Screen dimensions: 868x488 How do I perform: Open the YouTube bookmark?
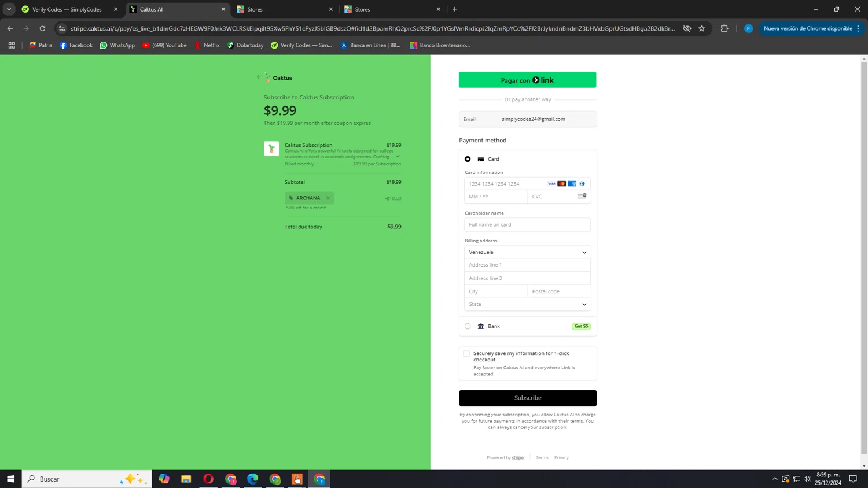click(164, 45)
